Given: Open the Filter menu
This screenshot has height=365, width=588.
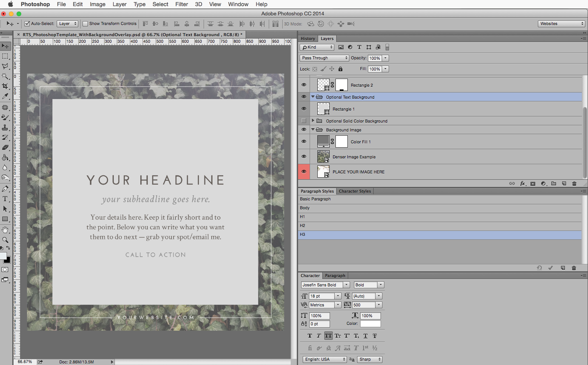Looking at the screenshot, I should (182, 4).
